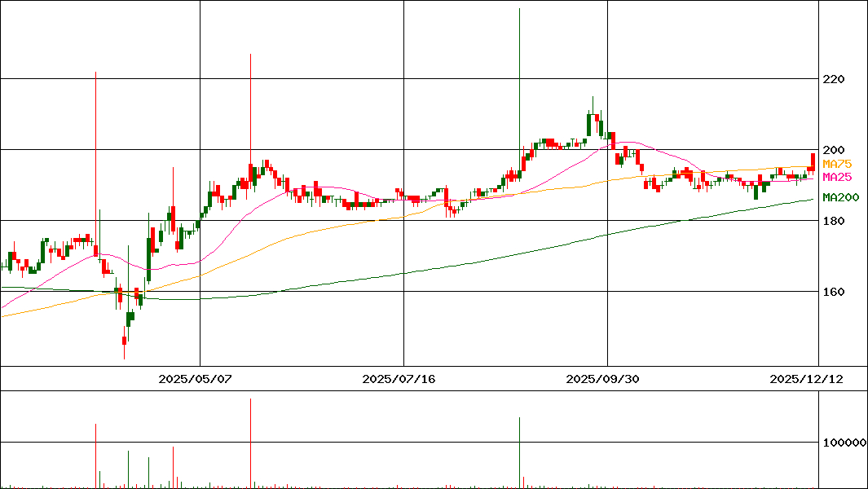Screen dimensions: 868x489
Task: Select the 200 price axis label
Action: point(833,150)
